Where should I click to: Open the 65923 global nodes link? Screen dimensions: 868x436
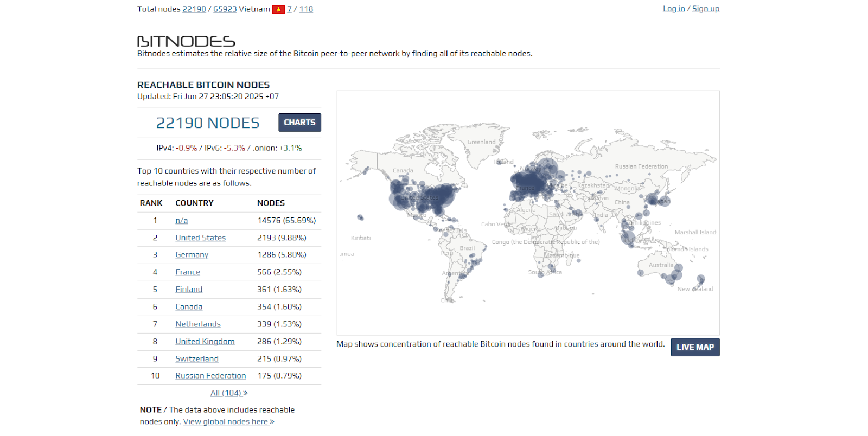pyautogui.click(x=225, y=9)
